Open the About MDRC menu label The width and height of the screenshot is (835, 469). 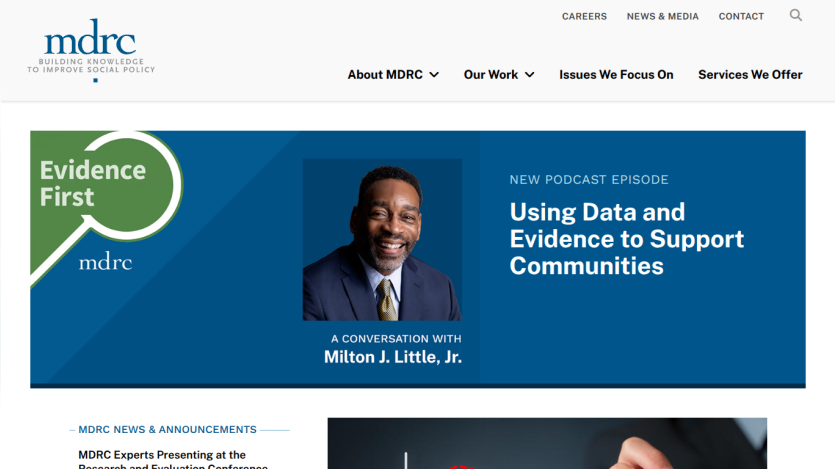(385, 75)
